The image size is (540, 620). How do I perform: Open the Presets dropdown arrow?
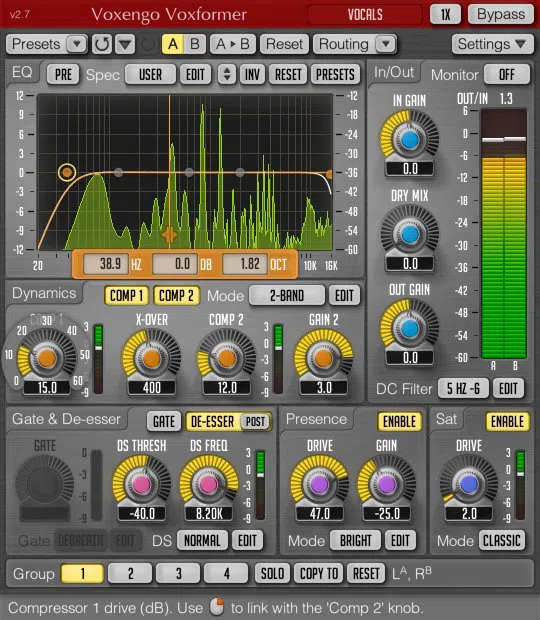(x=77, y=44)
